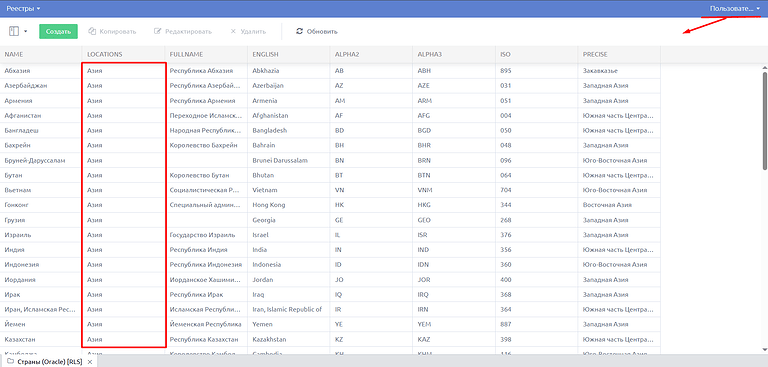Select the Бруней-Даруссалам cell

[x=41, y=160]
